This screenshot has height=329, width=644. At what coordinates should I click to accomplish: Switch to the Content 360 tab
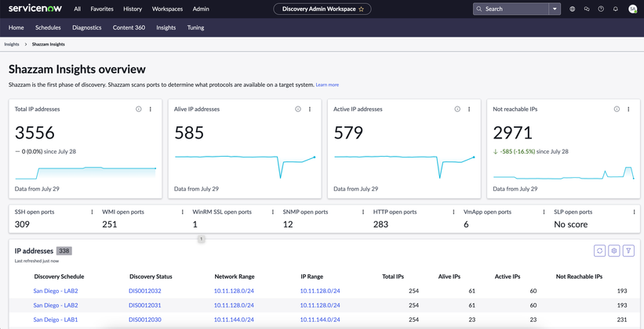129,27
